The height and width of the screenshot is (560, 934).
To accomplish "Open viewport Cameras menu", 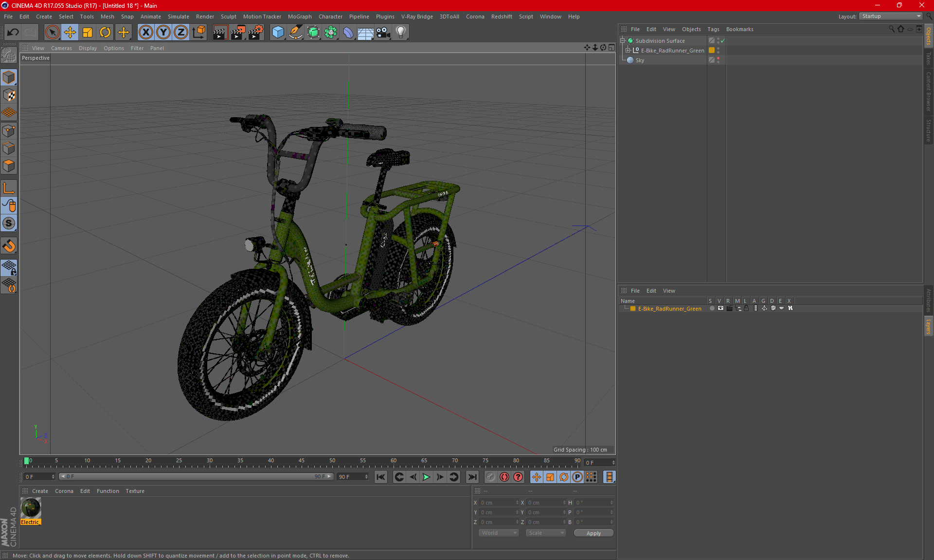I will (x=61, y=48).
